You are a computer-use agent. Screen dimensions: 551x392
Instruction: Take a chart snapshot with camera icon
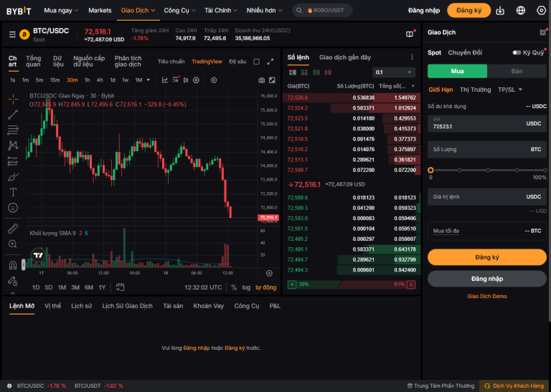(x=261, y=80)
